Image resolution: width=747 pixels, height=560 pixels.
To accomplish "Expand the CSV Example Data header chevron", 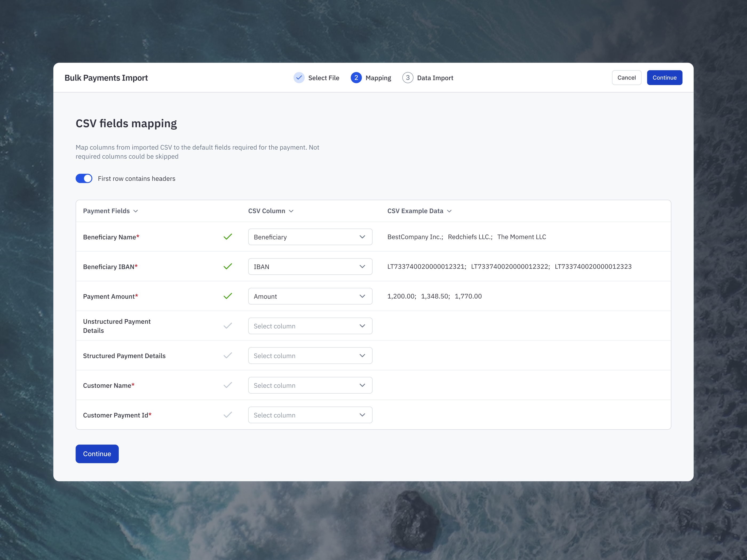I will point(449,211).
